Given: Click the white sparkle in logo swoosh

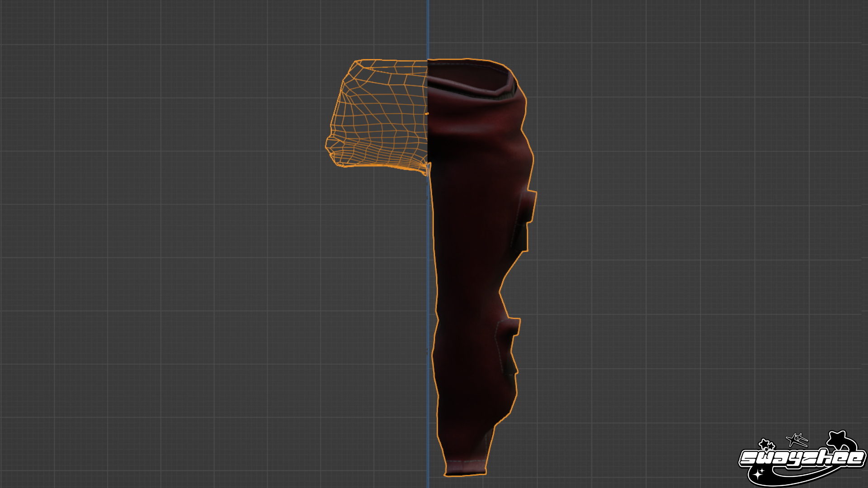Looking at the screenshot, I should click(x=758, y=473).
